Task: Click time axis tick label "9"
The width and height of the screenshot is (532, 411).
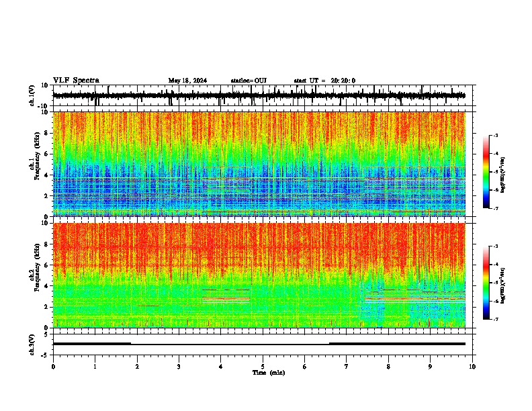Action: (x=430, y=367)
